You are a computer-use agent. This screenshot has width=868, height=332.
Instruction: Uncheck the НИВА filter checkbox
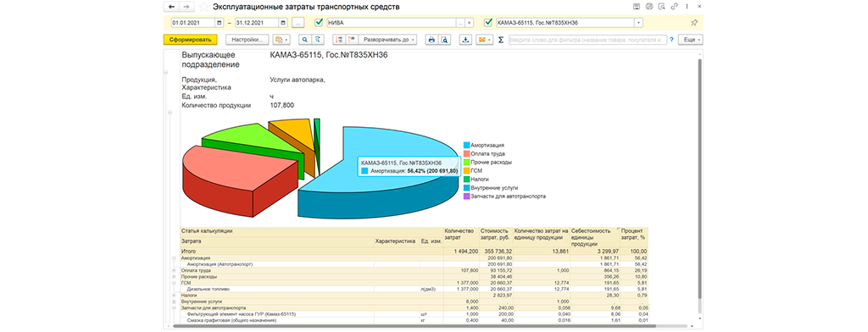319,23
